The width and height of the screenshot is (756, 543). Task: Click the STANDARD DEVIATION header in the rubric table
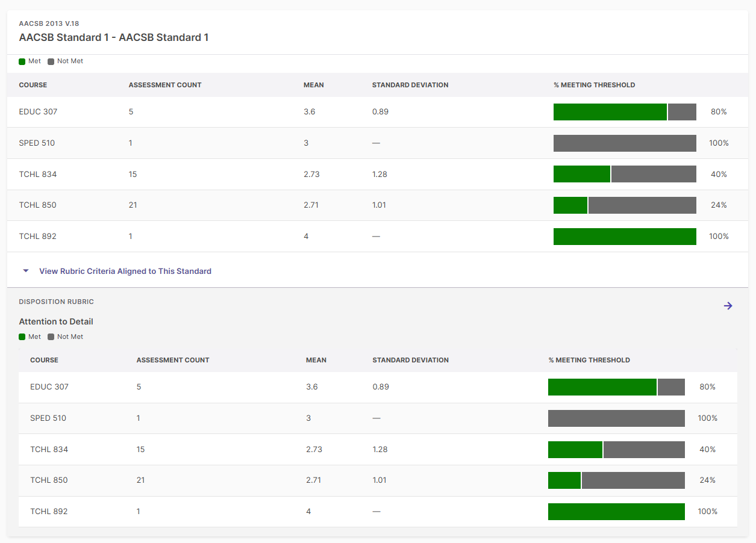pyautogui.click(x=411, y=360)
